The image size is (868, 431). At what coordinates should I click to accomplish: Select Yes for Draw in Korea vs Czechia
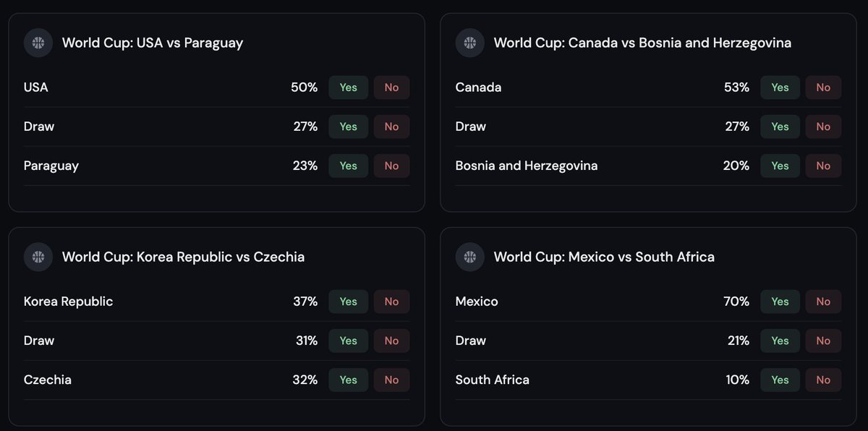click(x=349, y=341)
